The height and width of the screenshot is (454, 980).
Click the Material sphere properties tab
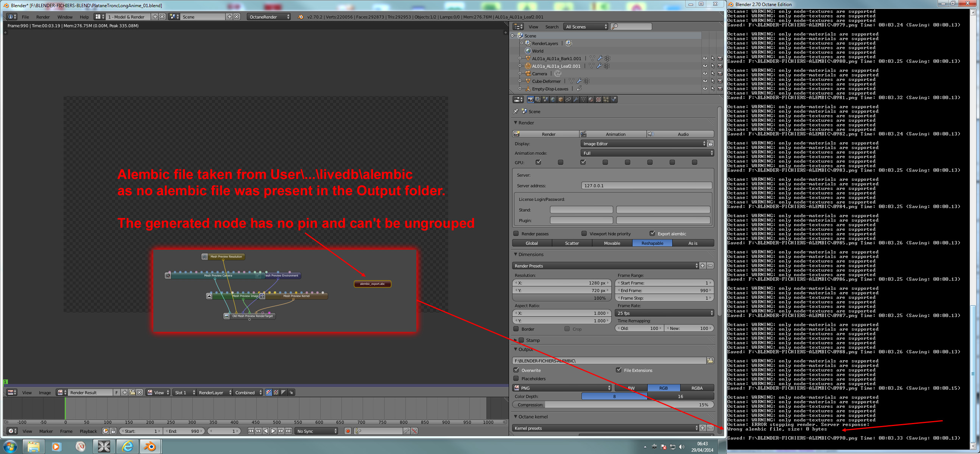pos(591,100)
